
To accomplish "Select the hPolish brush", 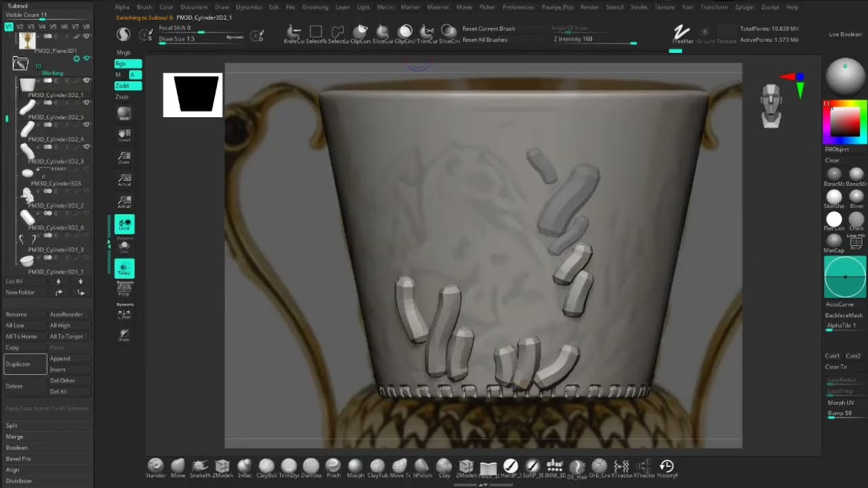I will [x=422, y=468].
